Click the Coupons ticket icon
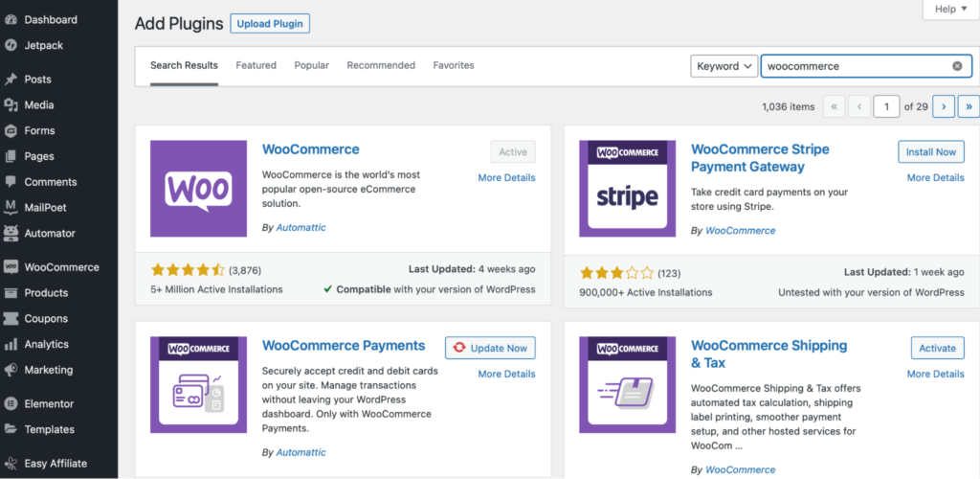Viewport: 980px width, 479px height. pyautogui.click(x=11, y=318)
